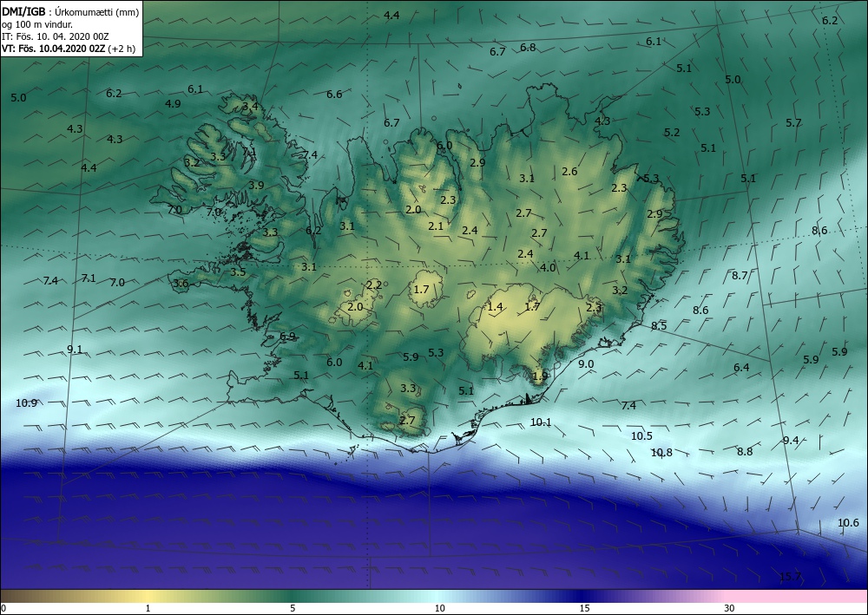
Task: Click the map value '6.6'
Action: click(334, 94)
